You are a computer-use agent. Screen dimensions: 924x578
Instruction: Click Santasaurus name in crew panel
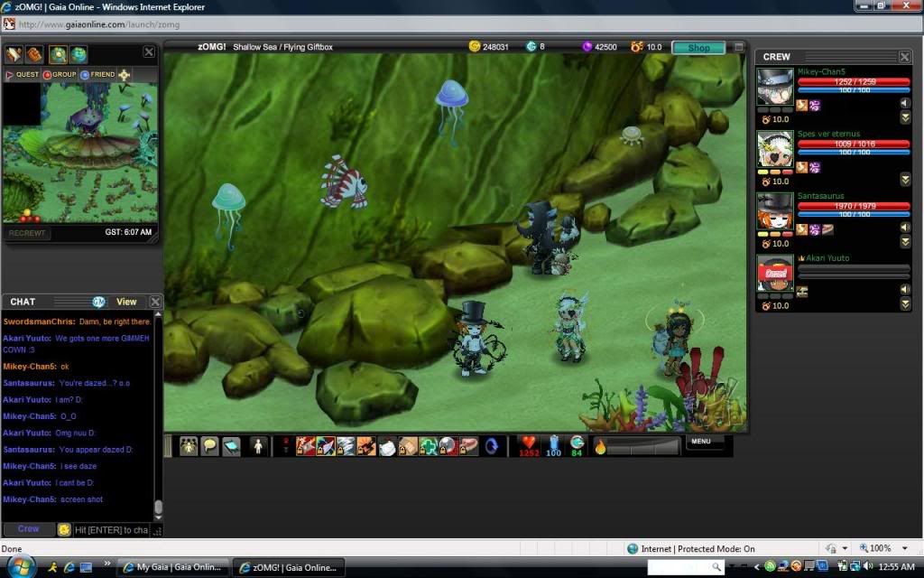point(820,196)
